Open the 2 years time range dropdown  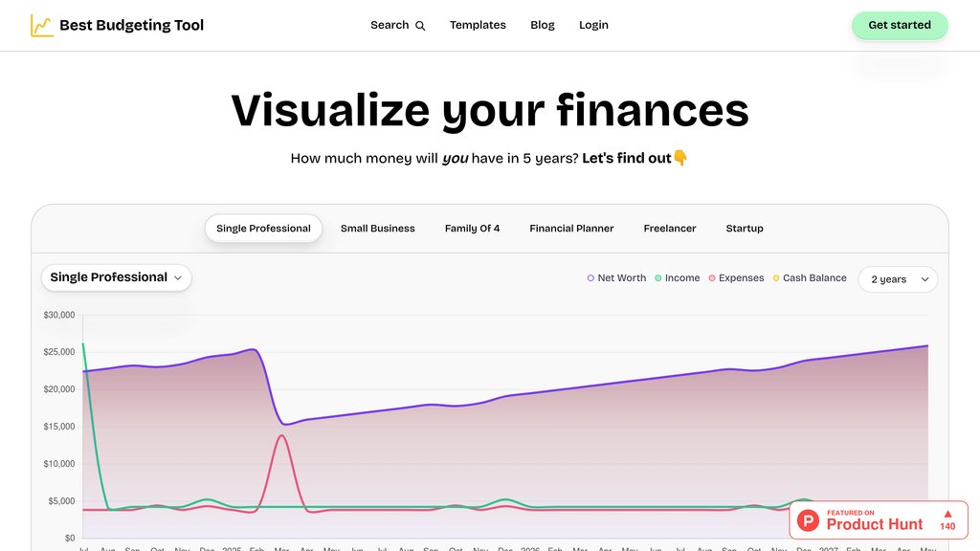pos(898,279)
